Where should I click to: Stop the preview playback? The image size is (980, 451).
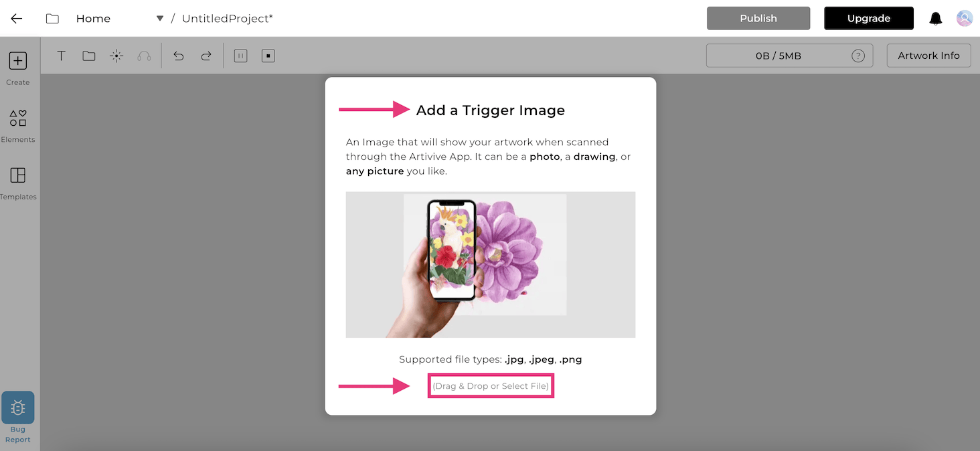[x=268, y=56]
